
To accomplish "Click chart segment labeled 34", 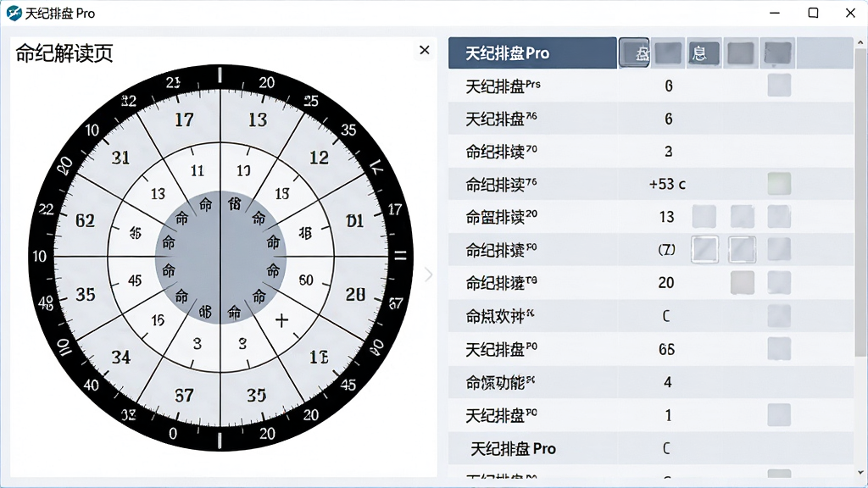I will point(120,358).
